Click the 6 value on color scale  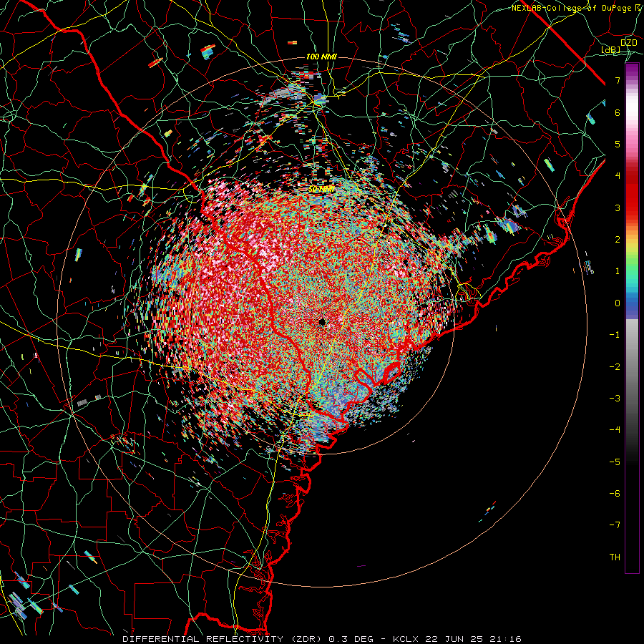click(618, 112)
